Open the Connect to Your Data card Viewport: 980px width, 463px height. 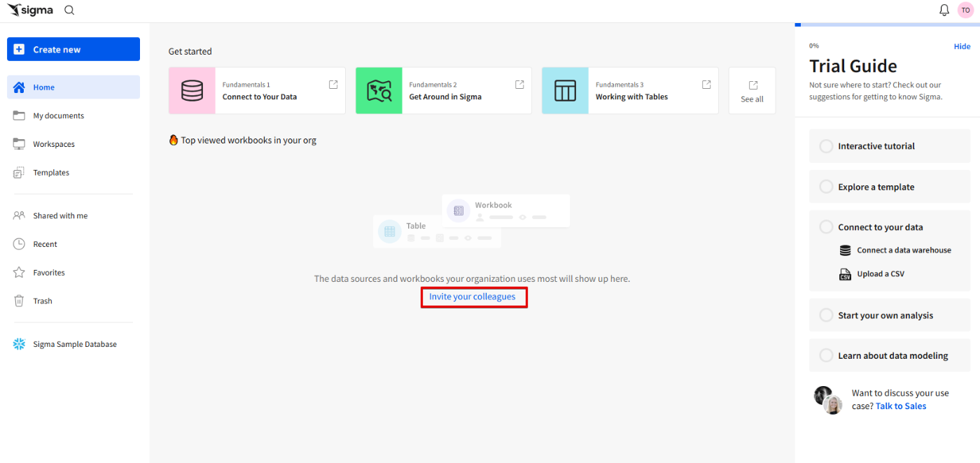(257, 91)
